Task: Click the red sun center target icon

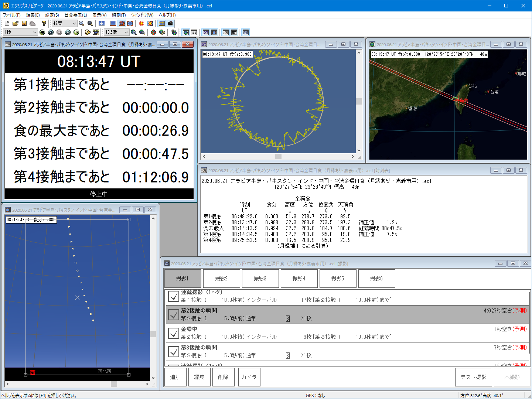Action: coord(141,23)
